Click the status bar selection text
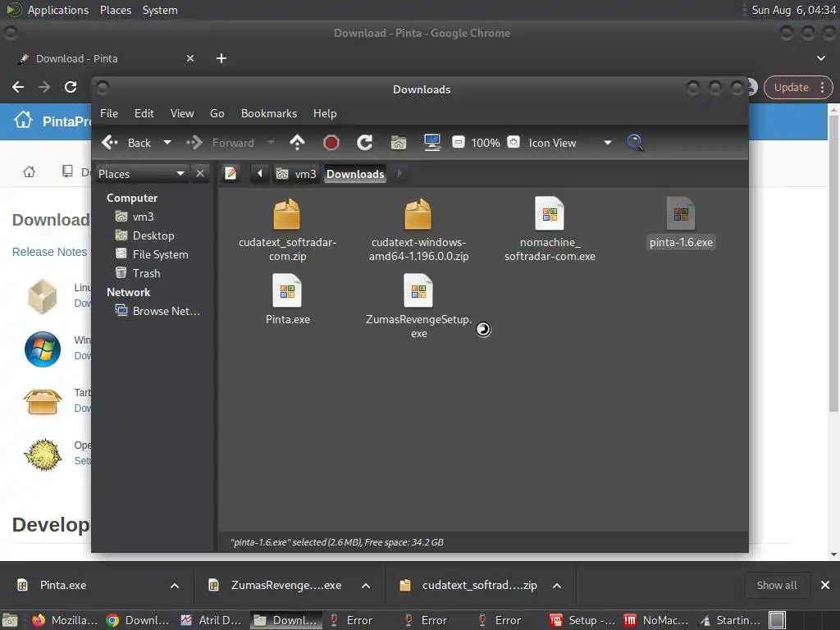This screenshot has width=840, height=630. 337,542
